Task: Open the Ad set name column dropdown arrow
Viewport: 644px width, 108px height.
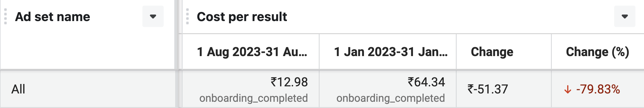Action: pos(153,16)
